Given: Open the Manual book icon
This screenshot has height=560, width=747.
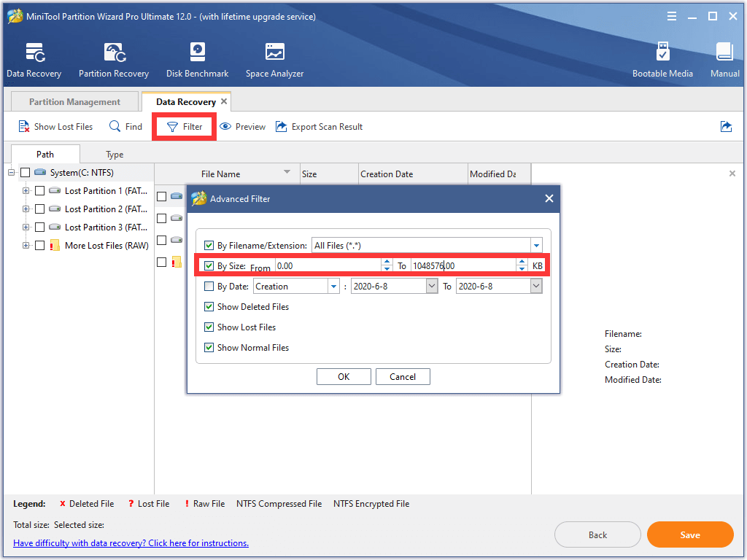Looking at the screenshot, I should click(724, 52).
